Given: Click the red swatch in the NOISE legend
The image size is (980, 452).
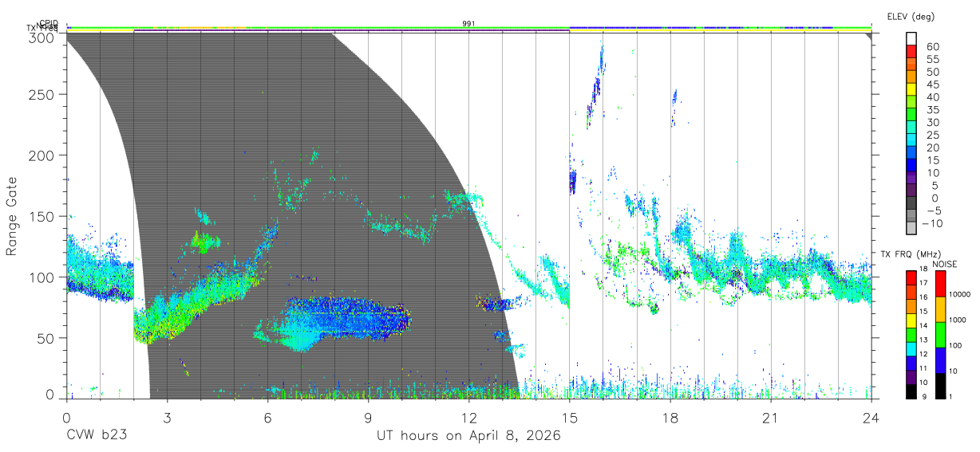Looking at the screenshot, I should pos(940,283).
